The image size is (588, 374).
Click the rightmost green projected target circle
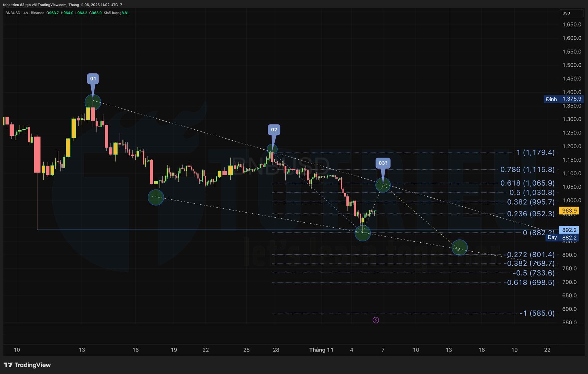[x=459, y=247]
